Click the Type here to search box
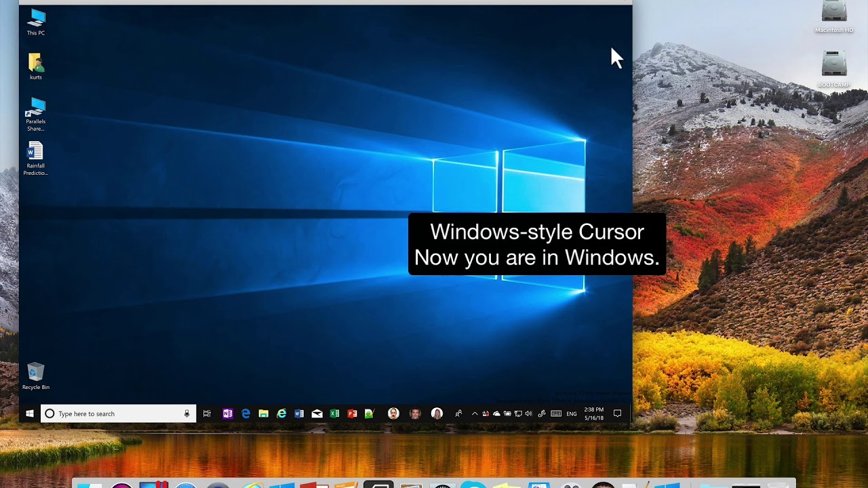This screenshot has height=488, width=868. (119, 413)
